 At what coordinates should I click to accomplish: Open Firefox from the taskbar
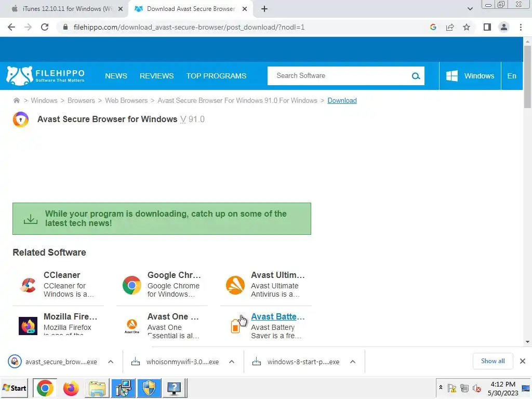tap(71, 388)
